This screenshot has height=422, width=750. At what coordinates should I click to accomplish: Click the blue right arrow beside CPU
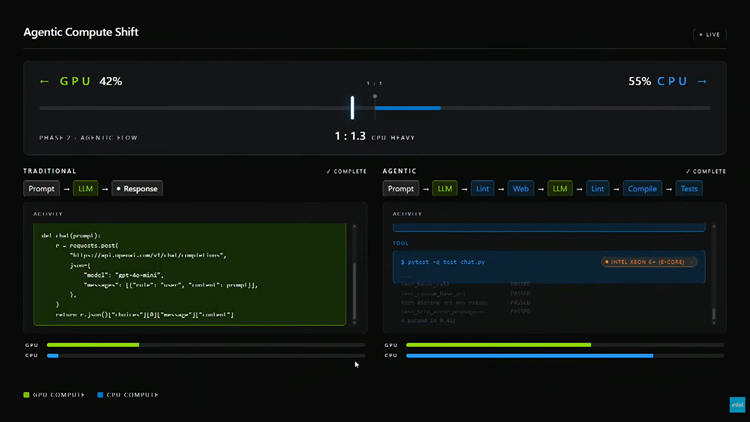click(x=702, y=82)
